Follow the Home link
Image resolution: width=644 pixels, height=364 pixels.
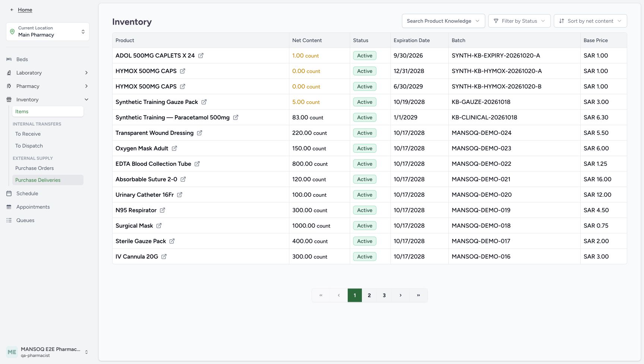click(25, 10)
